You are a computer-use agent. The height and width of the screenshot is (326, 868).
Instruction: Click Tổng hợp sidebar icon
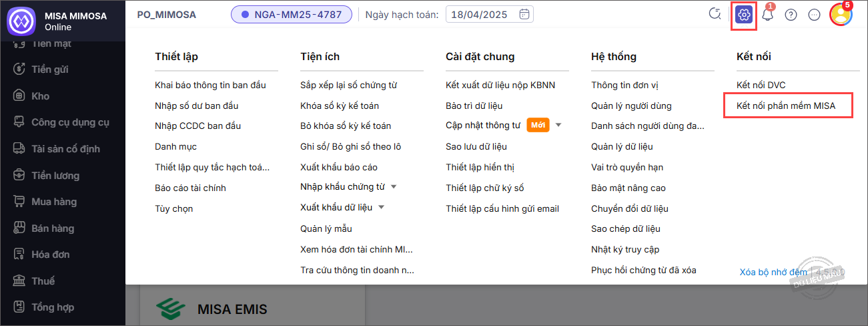click(x=19, y=307)
